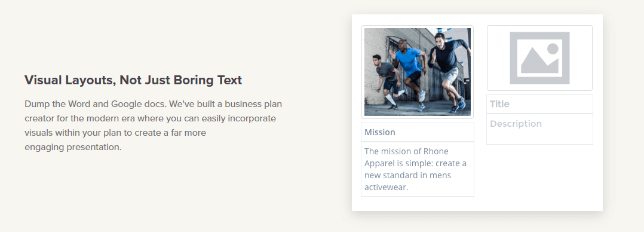Image resolution: width=644 pixels, height=232 pixels.
Task: Click the "Visual Layouts, Not Just Boring Text" heading
Action: (x=133, y=80)
